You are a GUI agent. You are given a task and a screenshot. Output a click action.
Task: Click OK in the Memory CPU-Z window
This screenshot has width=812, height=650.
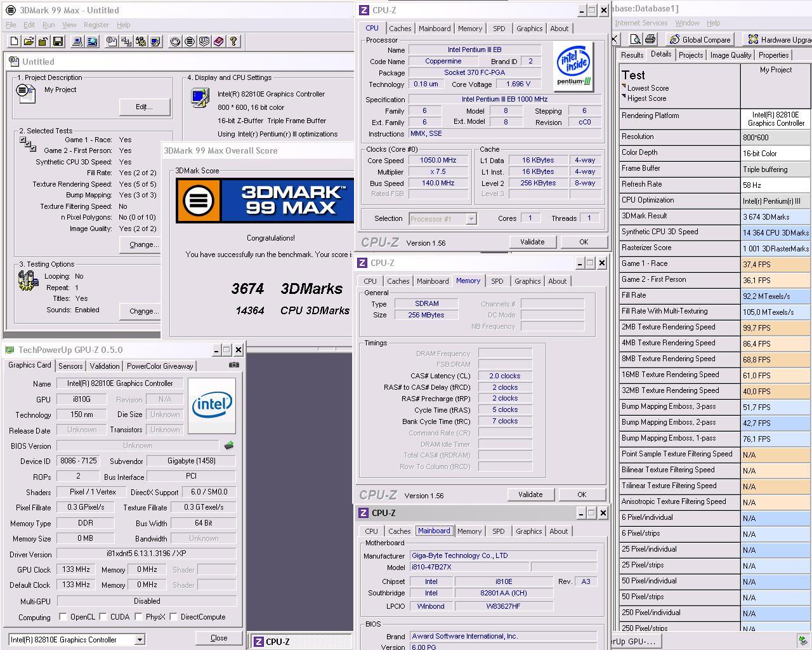click(x=582, y=494)
